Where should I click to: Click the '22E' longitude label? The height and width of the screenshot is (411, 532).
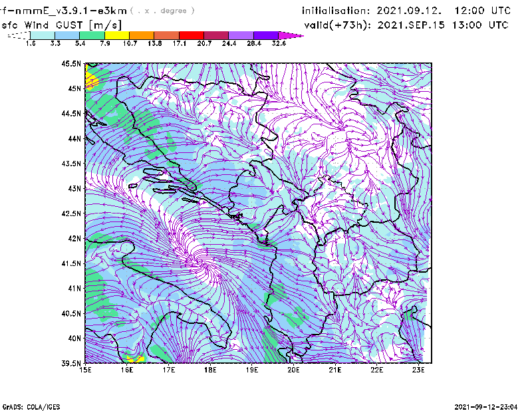(x=377, y=370)
